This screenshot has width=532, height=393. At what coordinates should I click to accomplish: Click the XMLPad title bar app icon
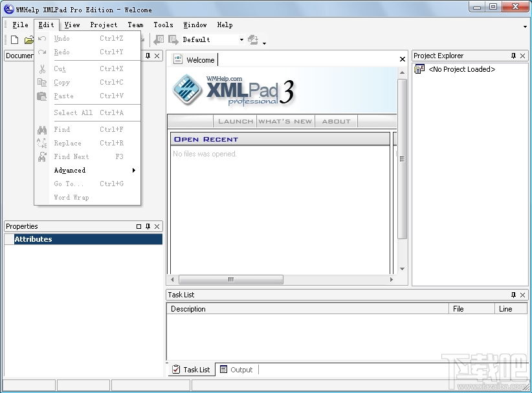pyautogui.click(x=9, y=9)
